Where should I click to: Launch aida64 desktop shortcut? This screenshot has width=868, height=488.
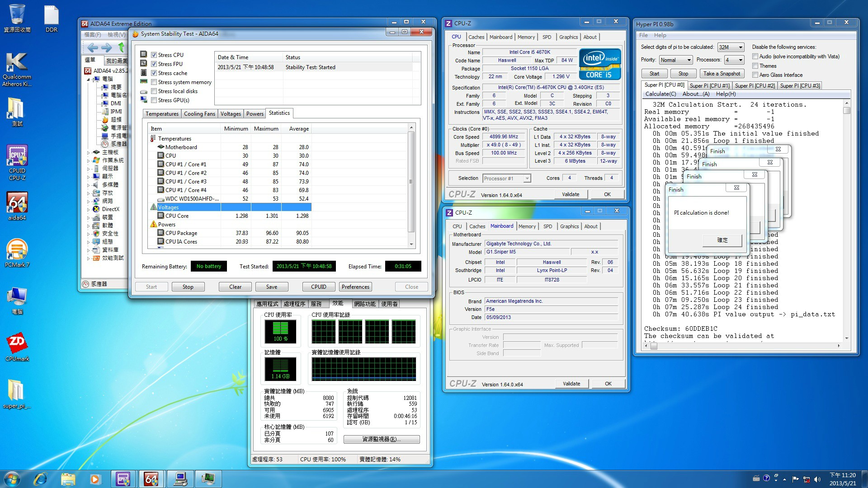[17, 206]
